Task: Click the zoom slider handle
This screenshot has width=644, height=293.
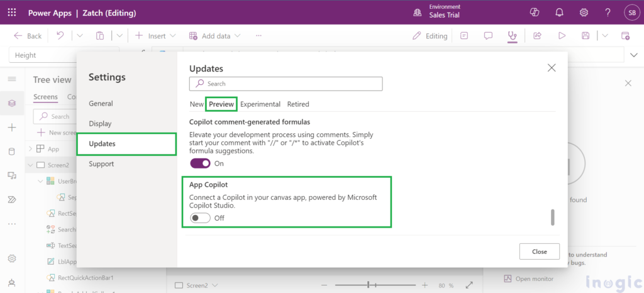Action: [x=368, y=285]
